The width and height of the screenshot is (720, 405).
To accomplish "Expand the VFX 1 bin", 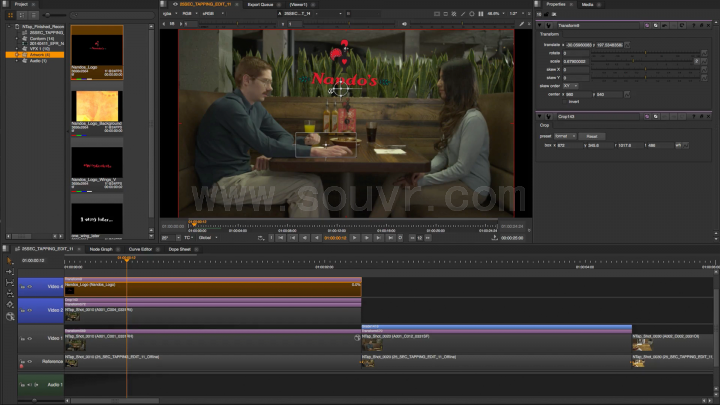I will pos(17,49).
